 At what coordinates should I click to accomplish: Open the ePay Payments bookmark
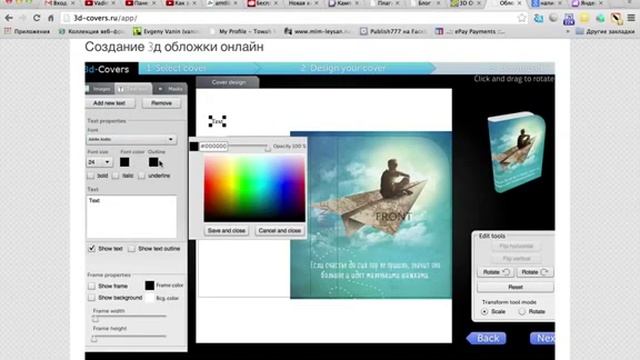(x=470, y=31)
